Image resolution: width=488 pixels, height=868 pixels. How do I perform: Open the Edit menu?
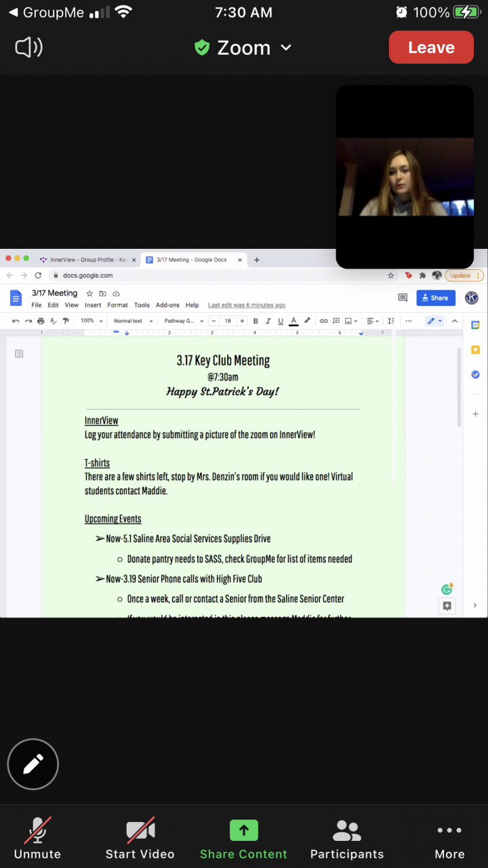[53, 305]
